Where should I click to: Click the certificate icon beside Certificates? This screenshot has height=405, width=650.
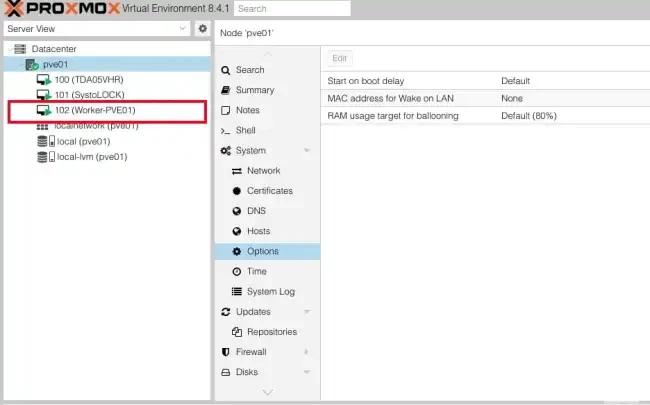click(237, 191)
